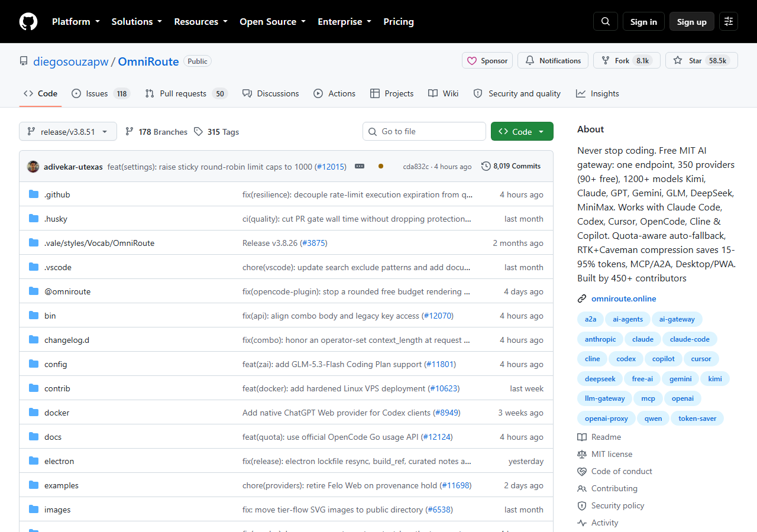Click the bin folder icon
This screenshot has width=757, height=532.
click(x=34, y=316)
